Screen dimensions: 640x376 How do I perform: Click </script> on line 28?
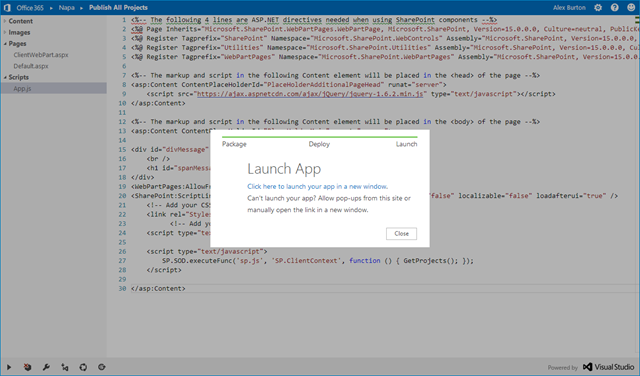point(164,270)
